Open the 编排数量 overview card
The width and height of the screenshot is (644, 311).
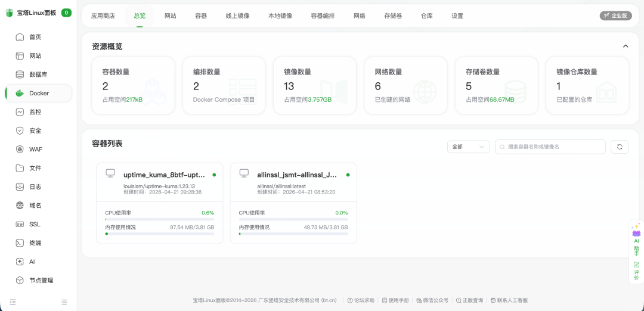click(x=224, y=85)
